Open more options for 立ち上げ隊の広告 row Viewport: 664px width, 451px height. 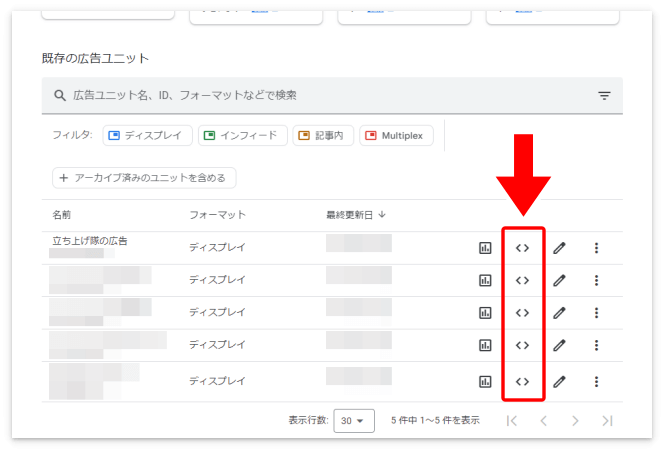point(596,248)
